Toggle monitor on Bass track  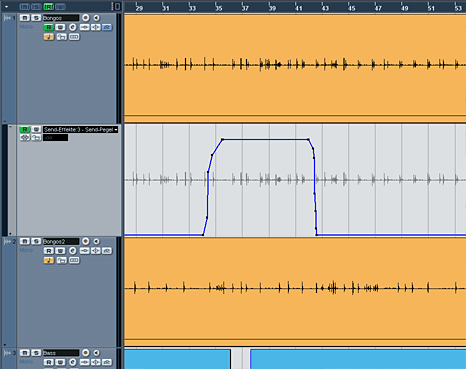click(96, 352)
